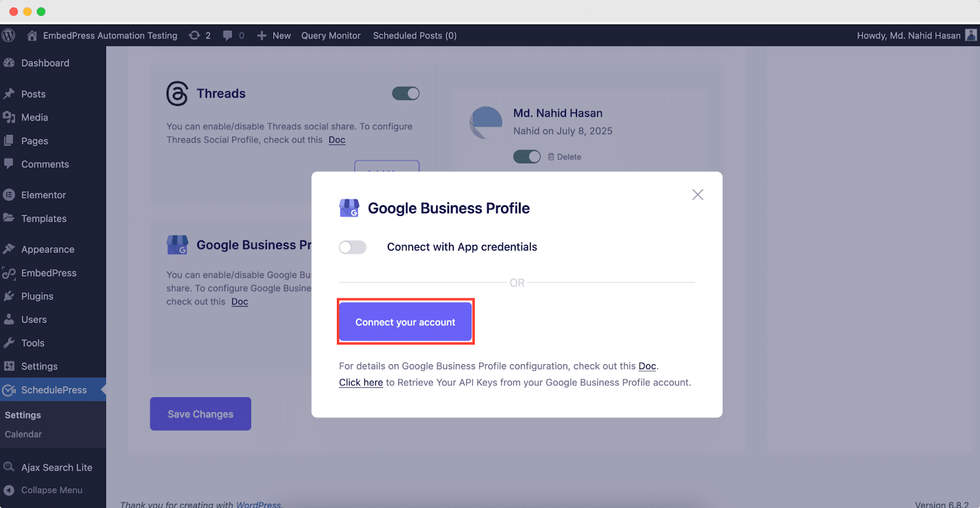
Task: Click the Plugins plug icon in the sidebar
Action: [9, 296]
